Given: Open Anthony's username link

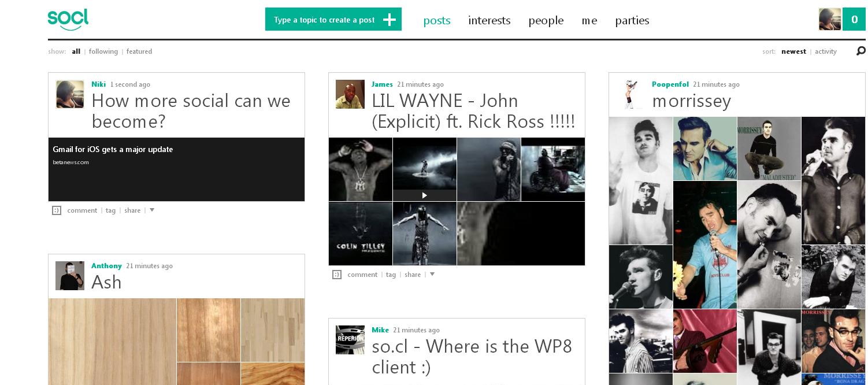Looking at the screenshot, I should coord(106,266).
